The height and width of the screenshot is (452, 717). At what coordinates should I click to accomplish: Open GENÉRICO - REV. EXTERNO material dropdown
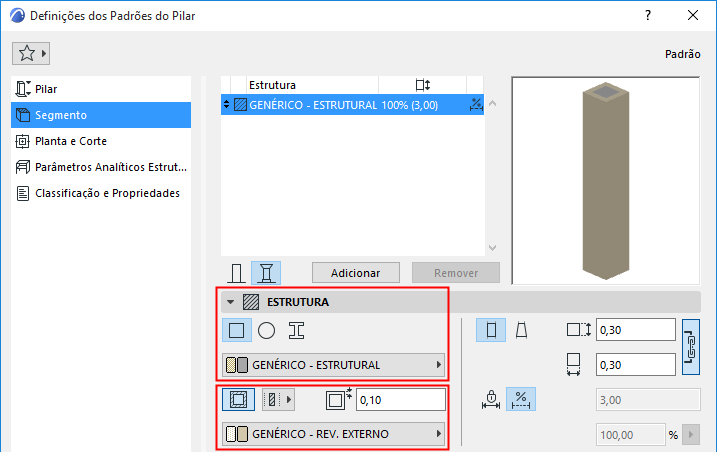pos(333,434)
